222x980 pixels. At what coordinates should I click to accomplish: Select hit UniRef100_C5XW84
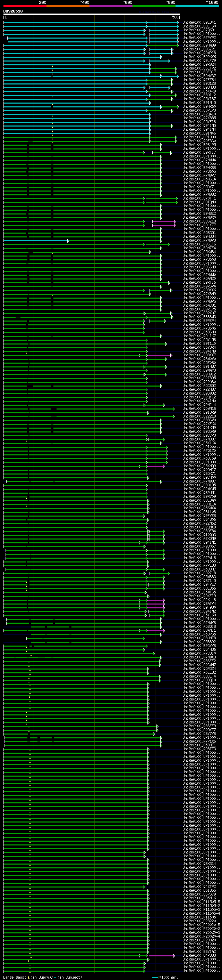click(x=199, y=252)
